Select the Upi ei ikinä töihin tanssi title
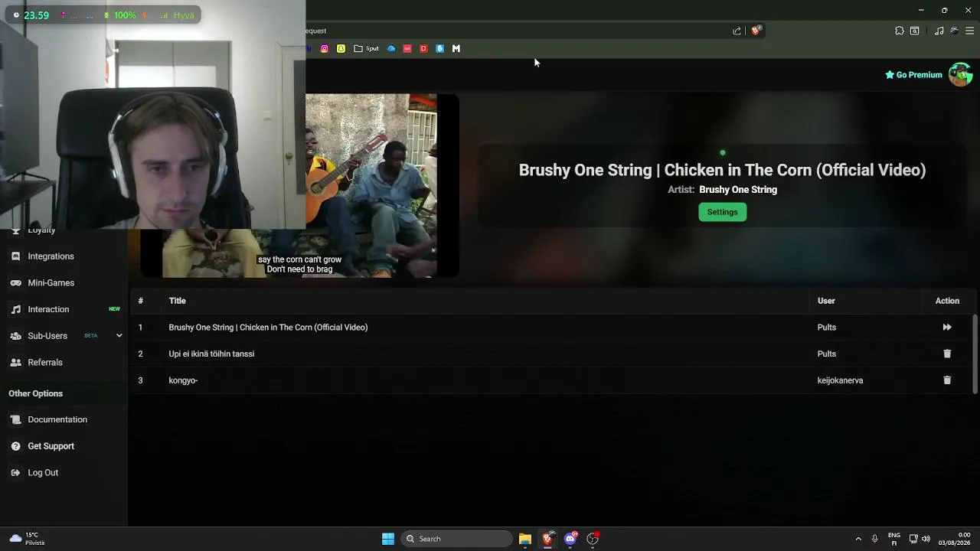The width and height of the screenshot is (980, 551). click(211, 354)
